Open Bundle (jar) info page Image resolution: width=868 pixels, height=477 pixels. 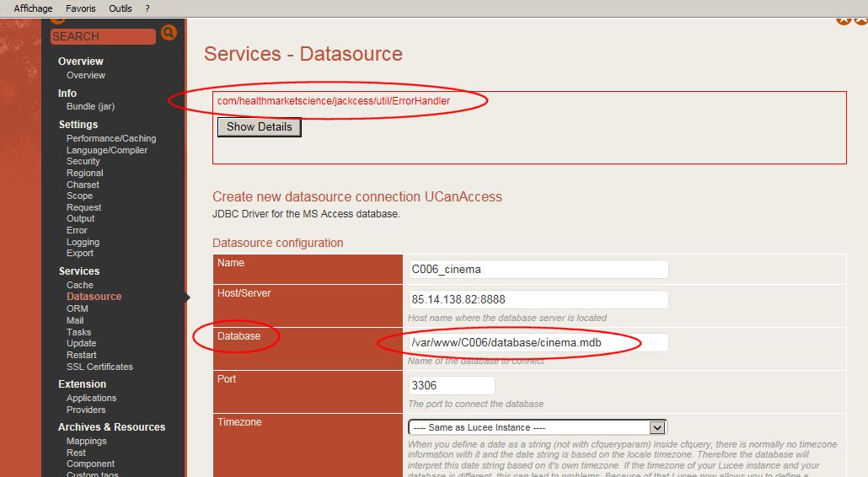(x=90, y=106)
